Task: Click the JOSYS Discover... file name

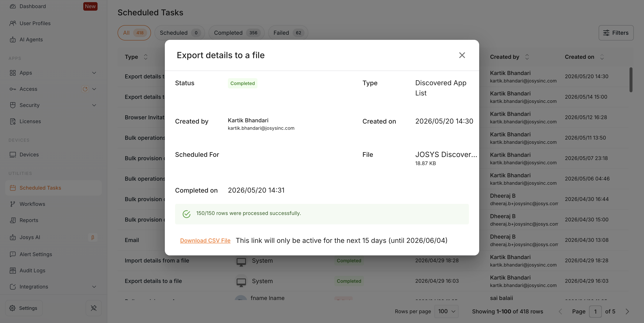Action: click(446, 154)
